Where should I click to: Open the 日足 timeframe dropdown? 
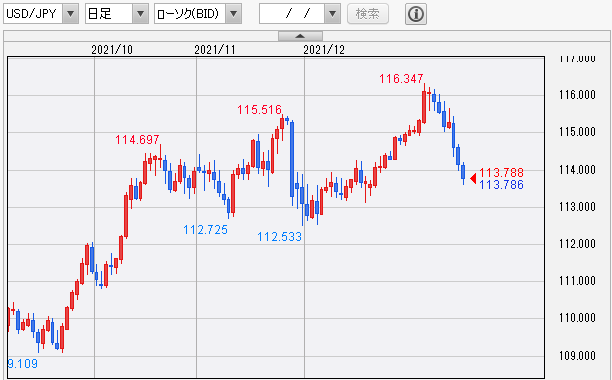(141, 14)
